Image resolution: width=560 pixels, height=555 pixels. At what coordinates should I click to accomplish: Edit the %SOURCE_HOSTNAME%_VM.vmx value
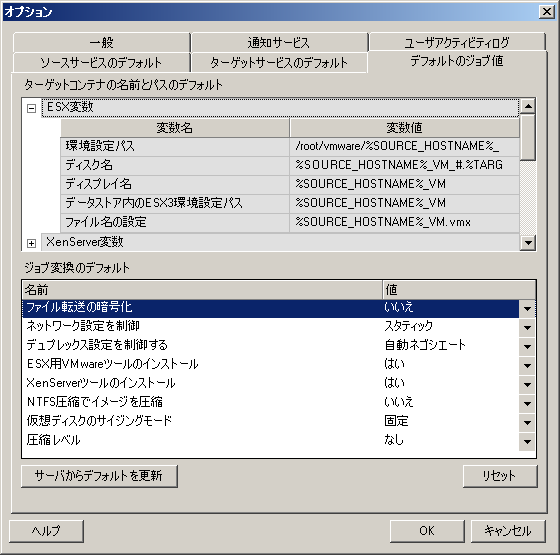(x=404, y=222)
